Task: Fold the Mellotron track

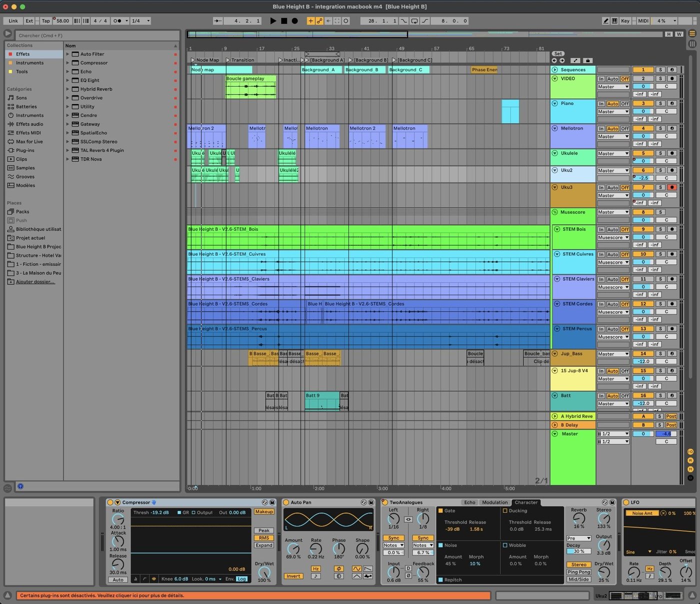Action: tap(554, 128)
